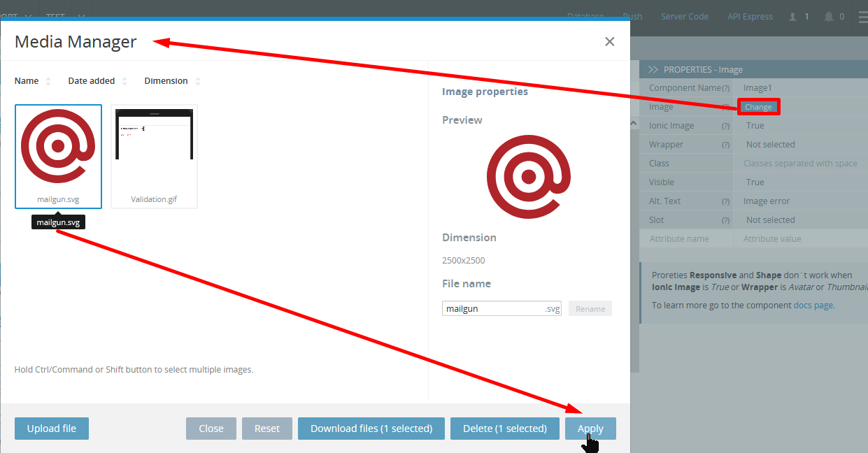Download the selected file
Screen dimensions: 868x453
click(x=371, y=429)
